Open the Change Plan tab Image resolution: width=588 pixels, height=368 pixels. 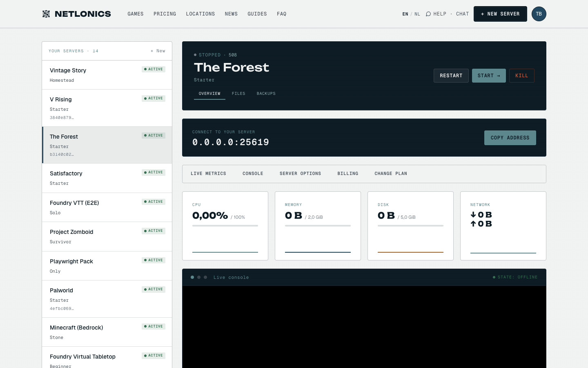point(391,174)
